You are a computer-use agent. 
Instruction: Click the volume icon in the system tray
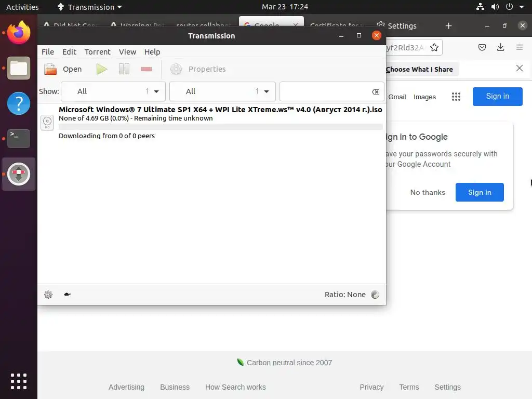495,7
